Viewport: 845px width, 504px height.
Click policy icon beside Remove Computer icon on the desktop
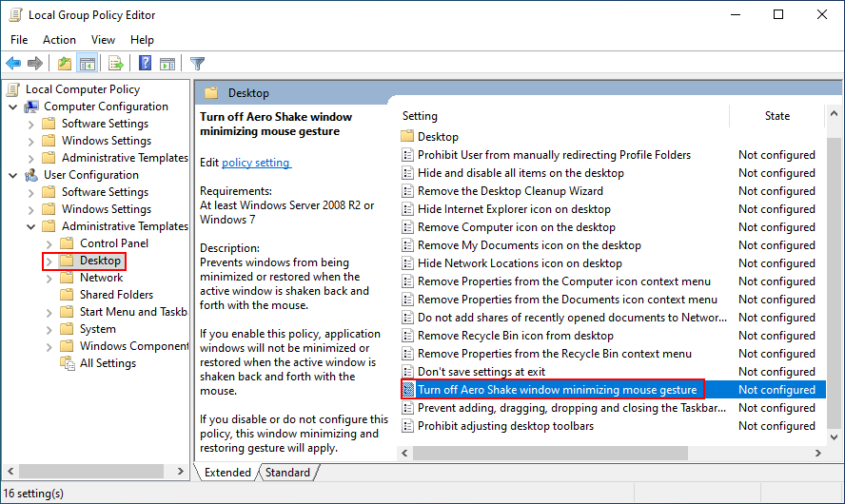point(408,228)
